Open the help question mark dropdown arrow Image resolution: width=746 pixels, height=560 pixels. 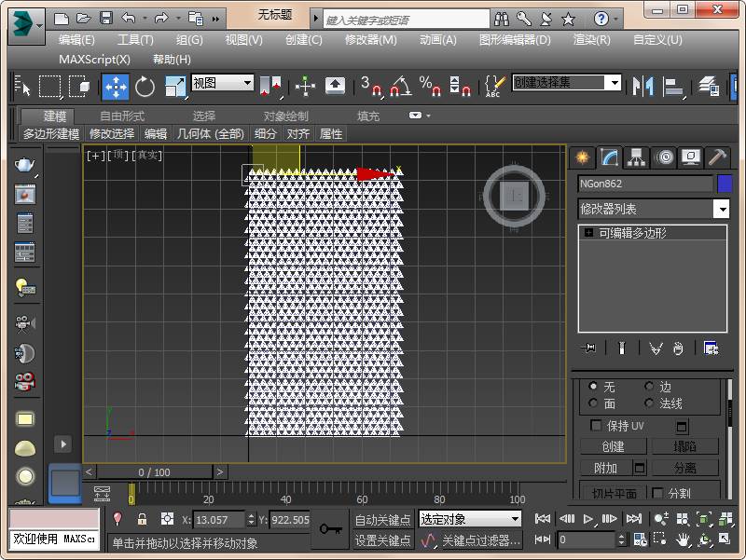615,20
